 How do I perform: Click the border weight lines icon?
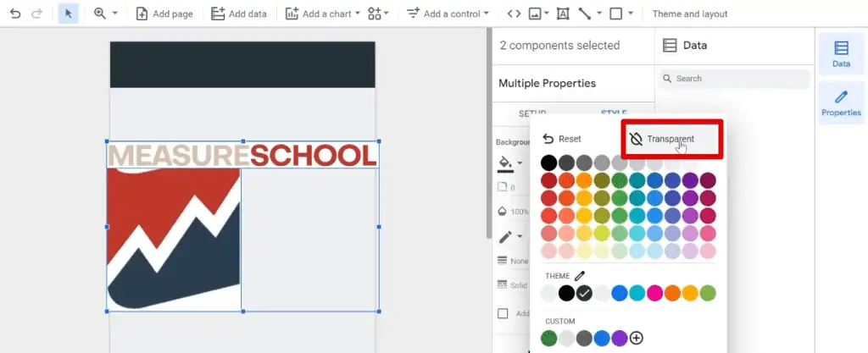click(x=502, y=260)
